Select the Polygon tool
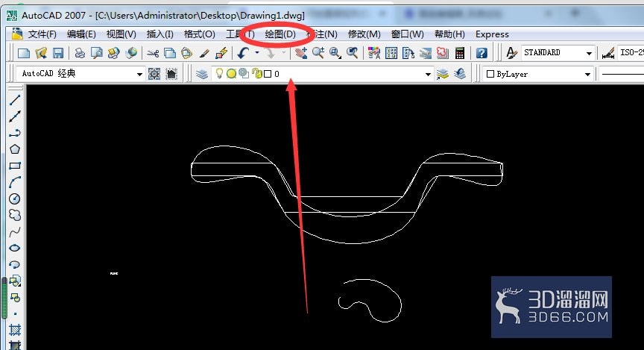644x350 pixels. [x=15, y=149]
